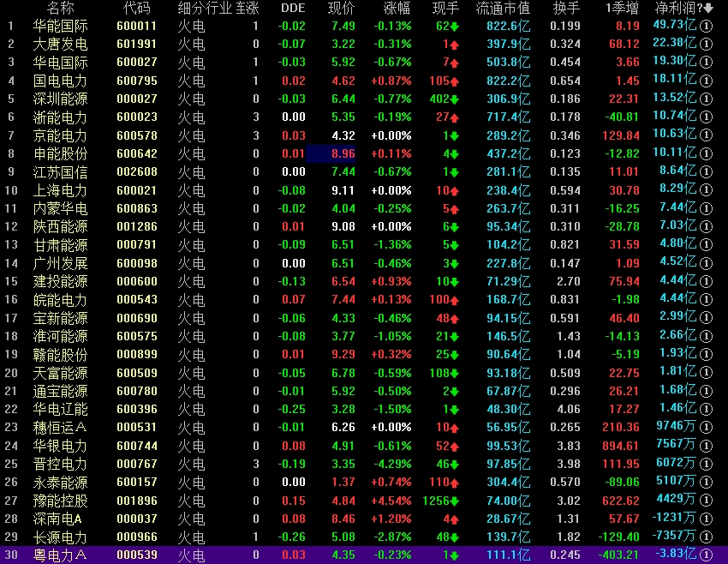Click info icon in 陕西能源 row
Image resolution: width=728 pixels, height=564 pixels.
pos(706,227)
